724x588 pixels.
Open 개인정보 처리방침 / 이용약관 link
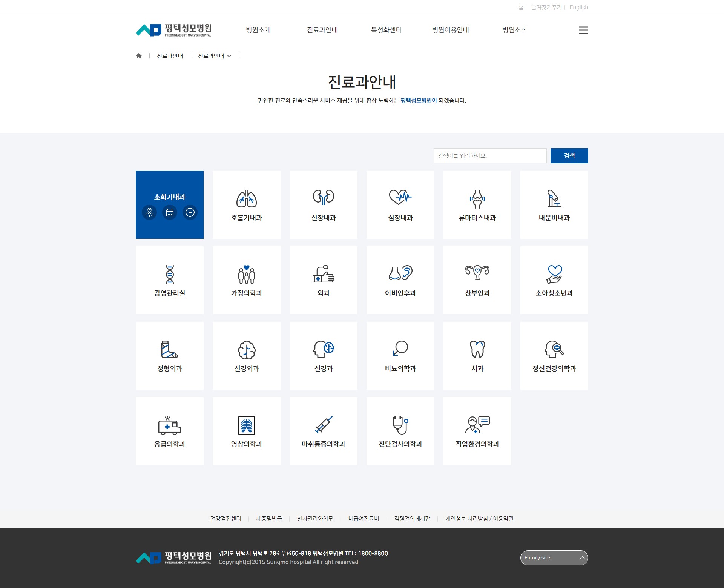[x=479, y=519]
